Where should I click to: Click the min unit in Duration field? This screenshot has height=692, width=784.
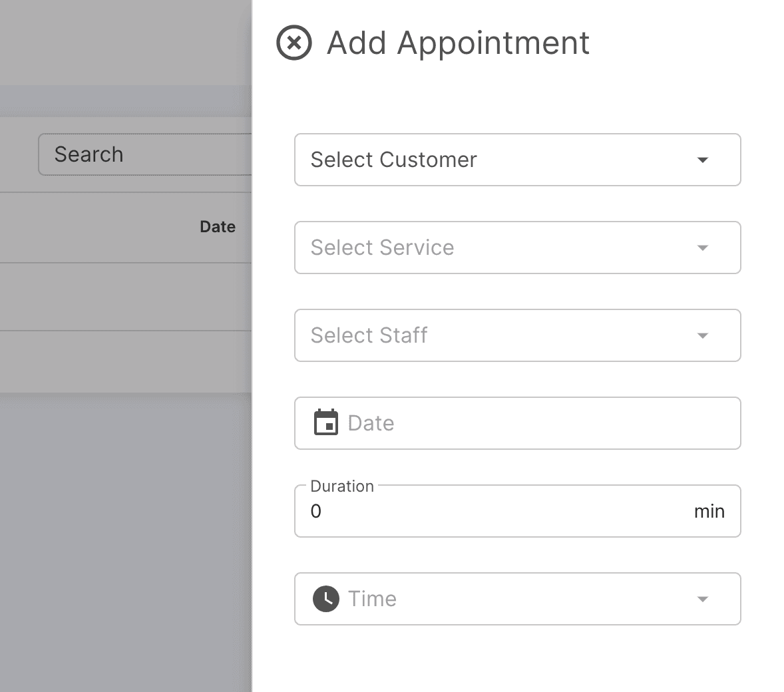[709, 512]
